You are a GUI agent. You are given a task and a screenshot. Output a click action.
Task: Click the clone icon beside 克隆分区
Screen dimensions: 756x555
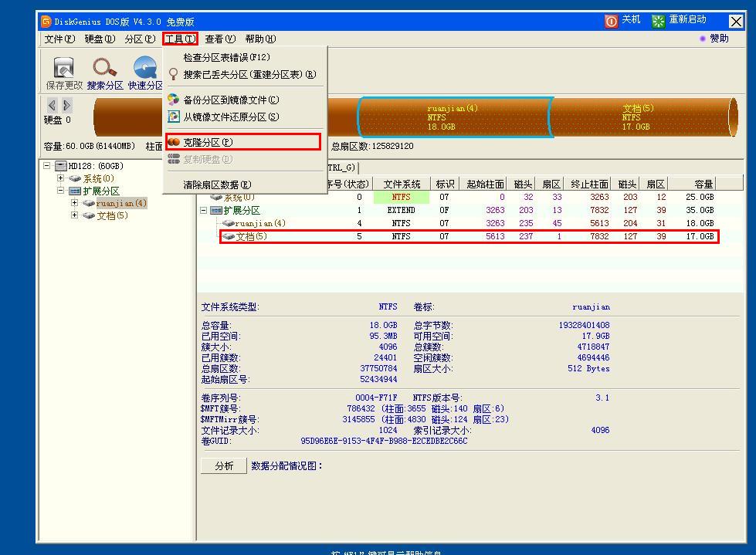(174, 142)
